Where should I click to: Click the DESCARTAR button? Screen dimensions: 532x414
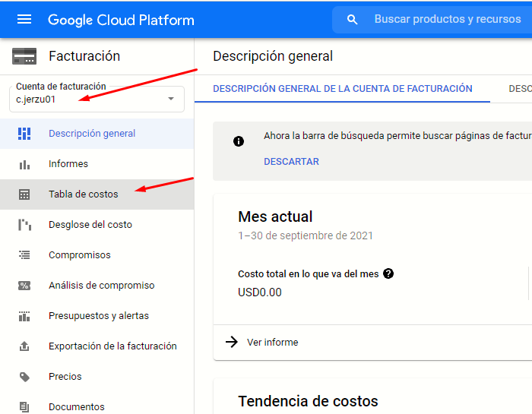(x=291, y=162)
